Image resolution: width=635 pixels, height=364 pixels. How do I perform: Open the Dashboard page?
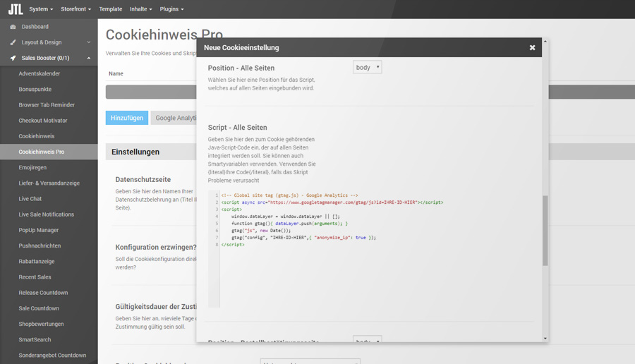click(35, 27)
